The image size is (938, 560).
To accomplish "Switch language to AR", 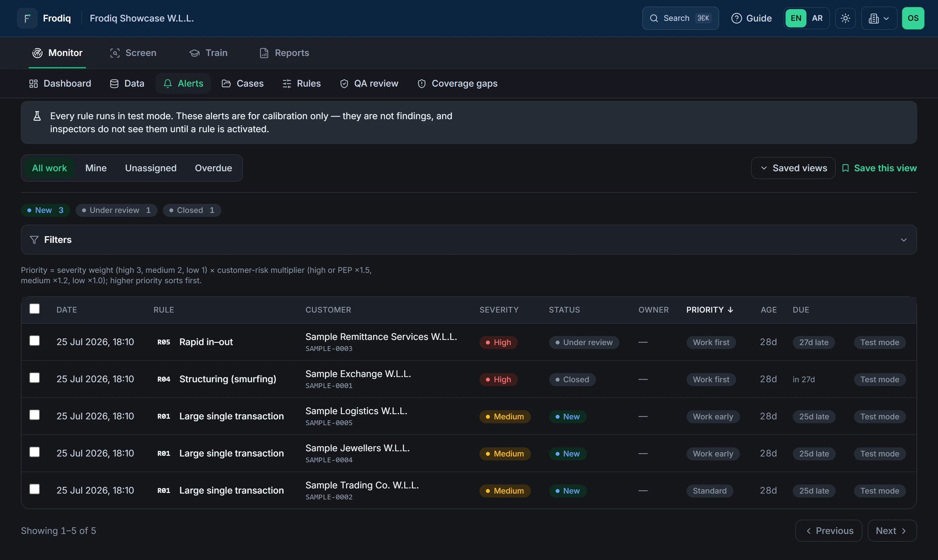I will click(817, 18).
